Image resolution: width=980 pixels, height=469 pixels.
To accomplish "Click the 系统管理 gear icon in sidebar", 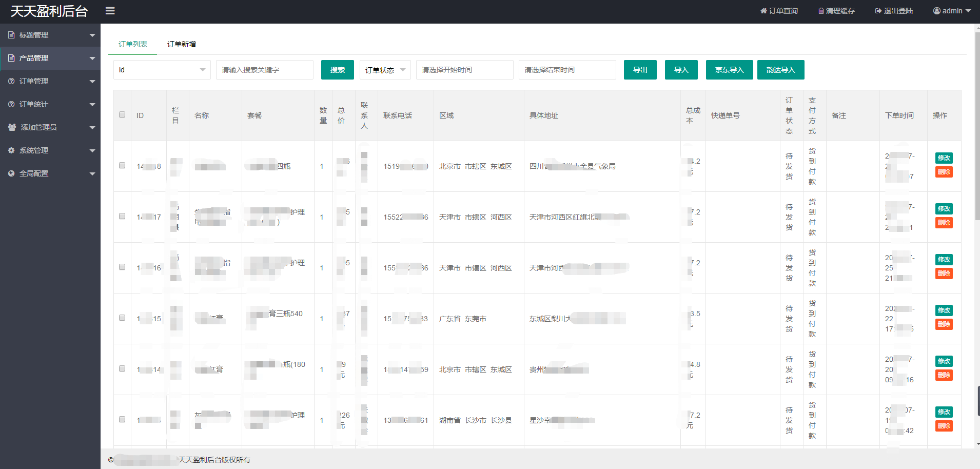I will (11, 150).
